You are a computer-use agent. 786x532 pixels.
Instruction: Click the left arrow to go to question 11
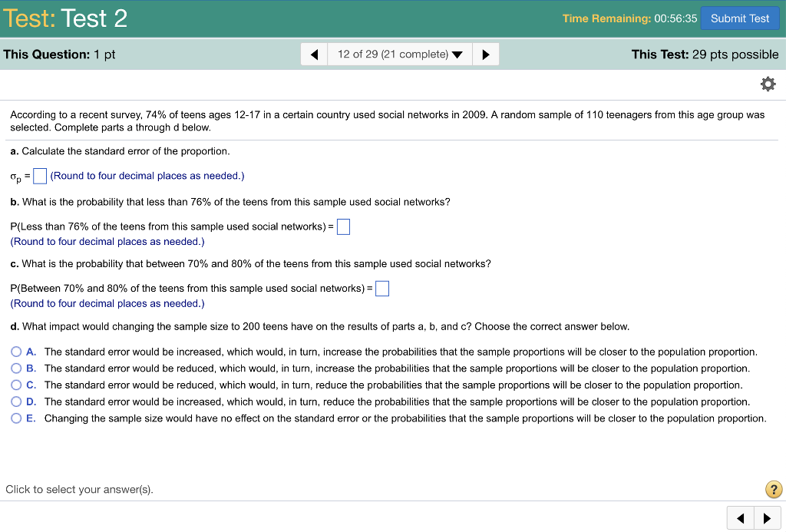pyautogui.click(x=314, y=54)
